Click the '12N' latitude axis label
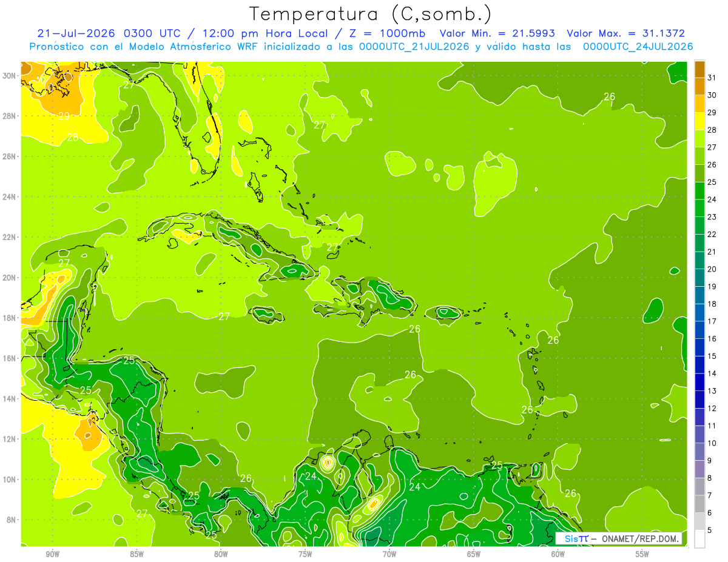Image resolution: width=728 pixels, height=562 pixels. [9, 439]
